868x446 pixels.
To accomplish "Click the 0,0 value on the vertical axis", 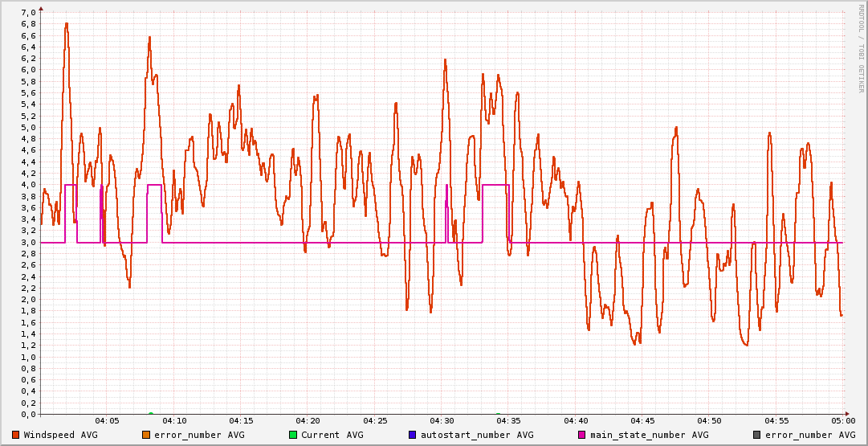I will tap(28, 414).
